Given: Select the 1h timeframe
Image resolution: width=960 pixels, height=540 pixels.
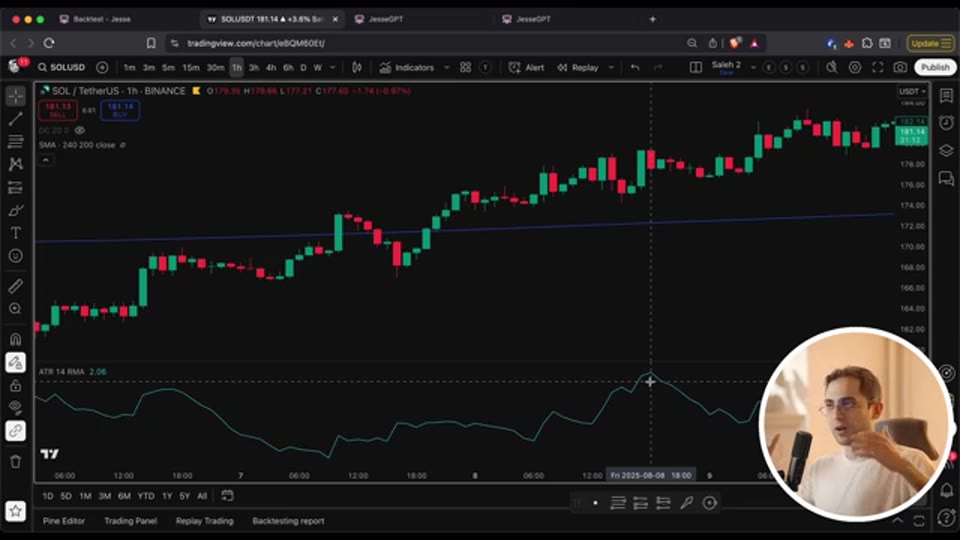Looking at the screenshot, I should click(236, 67).
